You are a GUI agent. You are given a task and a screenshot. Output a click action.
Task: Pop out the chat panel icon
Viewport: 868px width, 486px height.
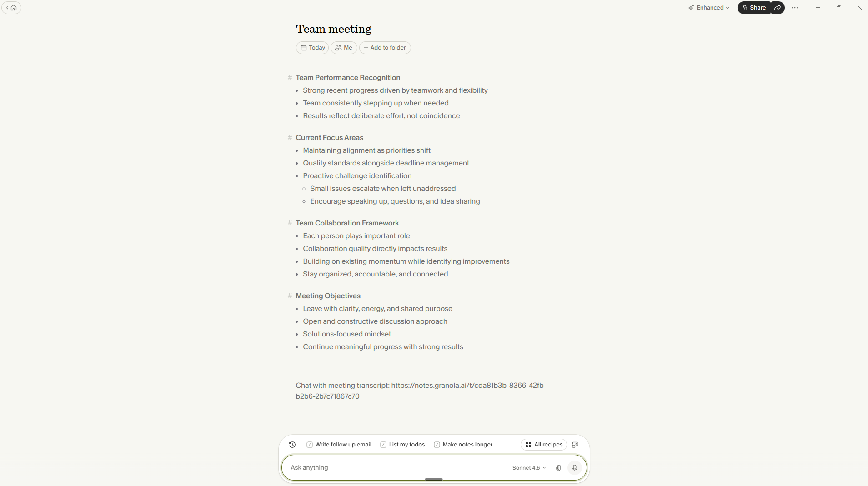[575, 445]
